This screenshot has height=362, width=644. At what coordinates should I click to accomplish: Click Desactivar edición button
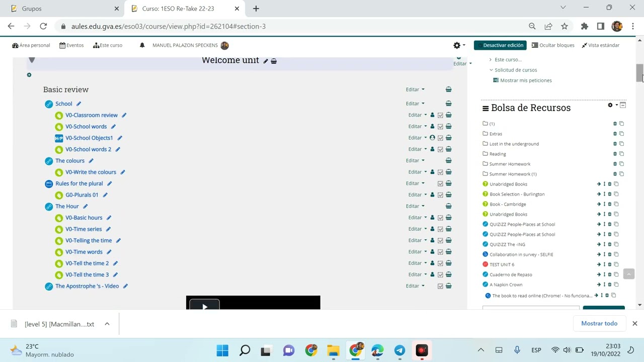(x=500, y=45)
